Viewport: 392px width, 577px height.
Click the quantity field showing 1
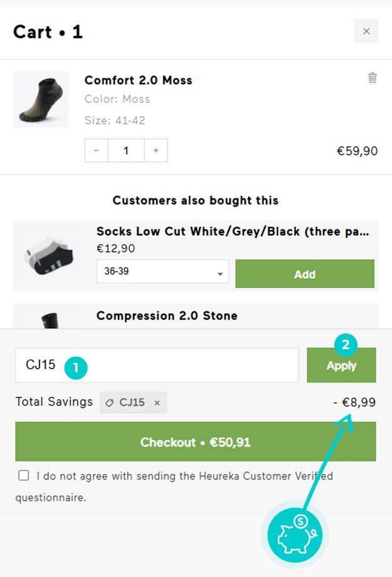126,150
